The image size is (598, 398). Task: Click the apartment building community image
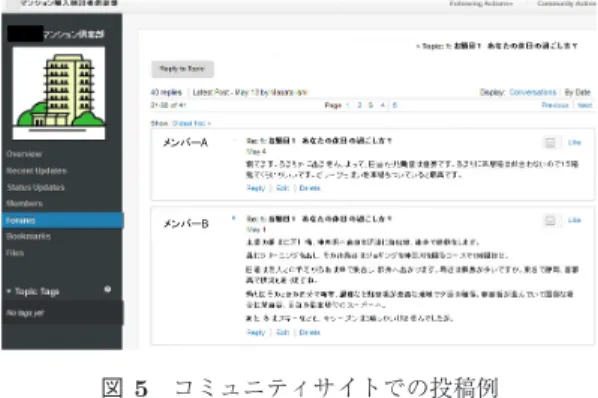(59, 93)
